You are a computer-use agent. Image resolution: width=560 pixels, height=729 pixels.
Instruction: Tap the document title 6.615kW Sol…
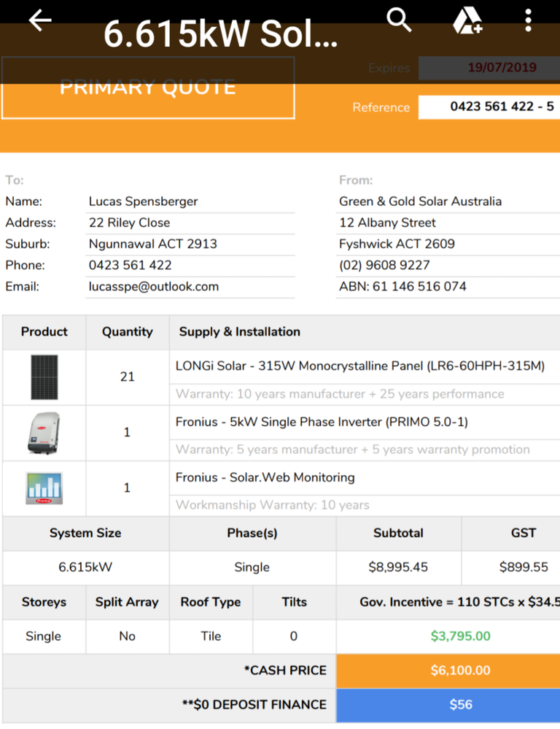tap(220, 34)
